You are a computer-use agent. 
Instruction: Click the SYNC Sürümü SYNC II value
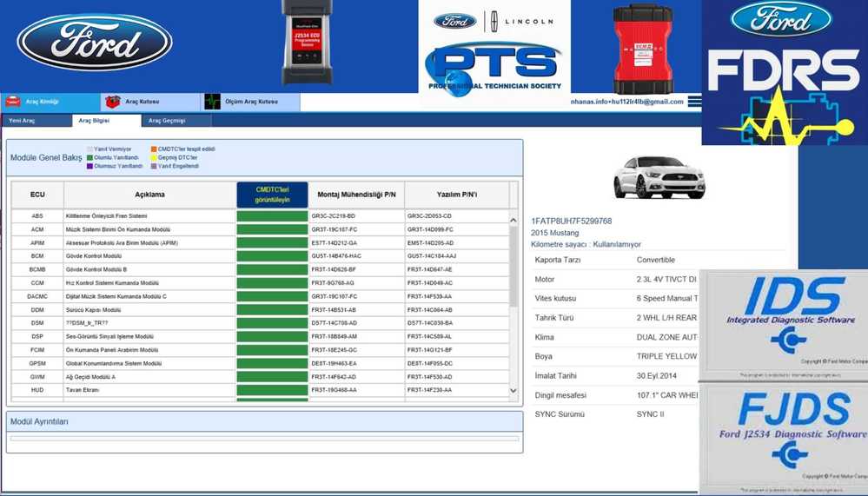651,414
